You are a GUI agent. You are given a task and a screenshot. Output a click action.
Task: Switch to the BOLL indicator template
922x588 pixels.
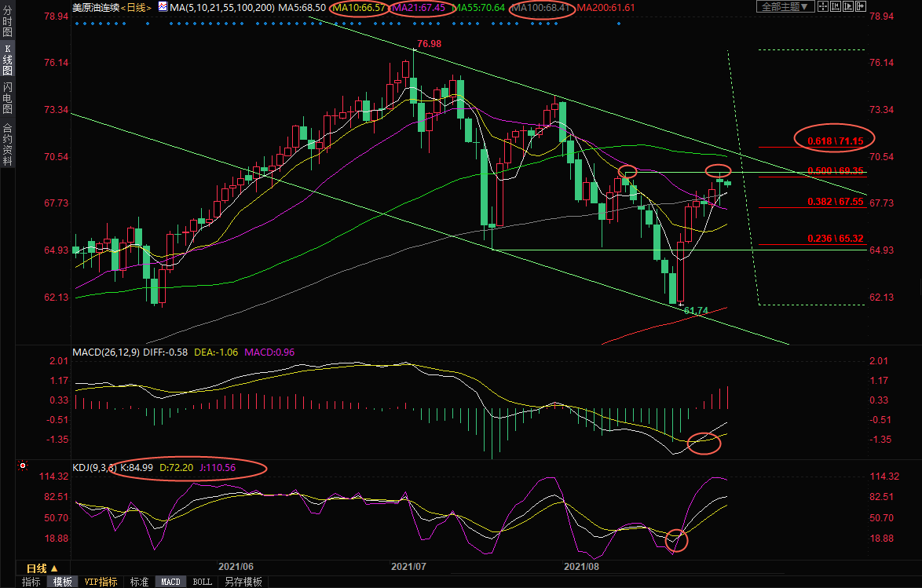pos(202,582)
